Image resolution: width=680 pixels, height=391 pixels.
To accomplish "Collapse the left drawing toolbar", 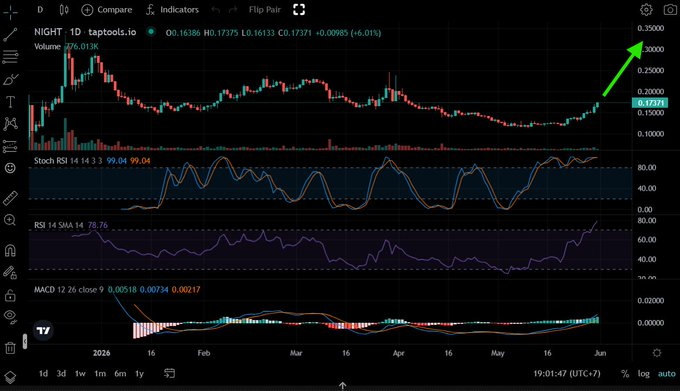I will coord(25,342).
